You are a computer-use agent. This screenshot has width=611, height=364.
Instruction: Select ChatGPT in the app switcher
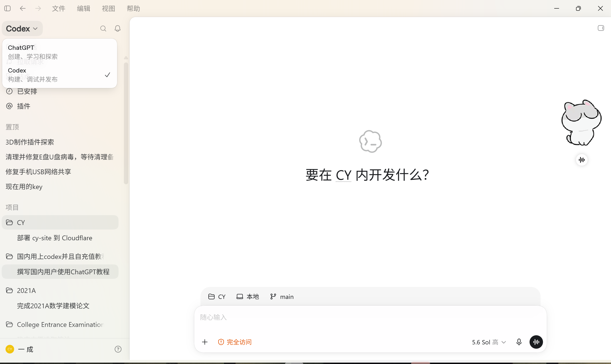(60, 52)
